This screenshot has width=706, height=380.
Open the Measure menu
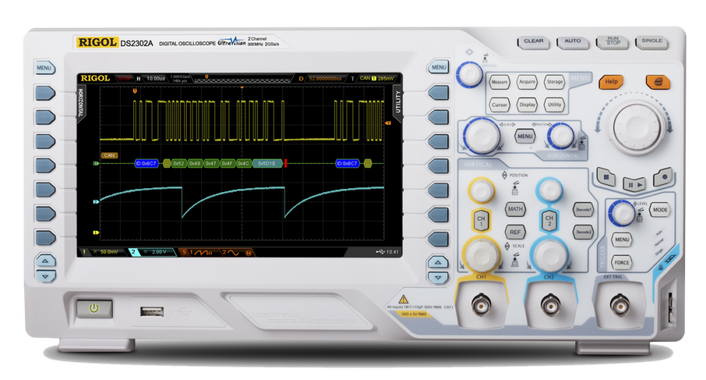tap(499, 82)
